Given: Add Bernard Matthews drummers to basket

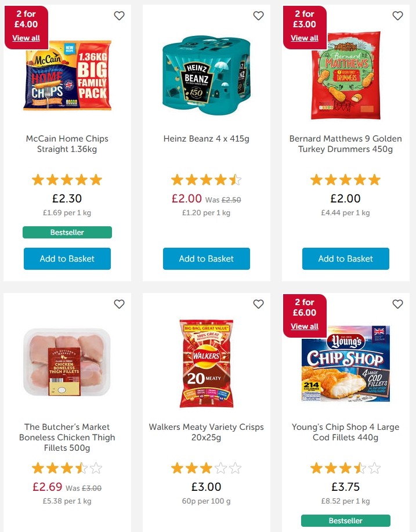Looking at the screenshot, I should coord(345,259).
